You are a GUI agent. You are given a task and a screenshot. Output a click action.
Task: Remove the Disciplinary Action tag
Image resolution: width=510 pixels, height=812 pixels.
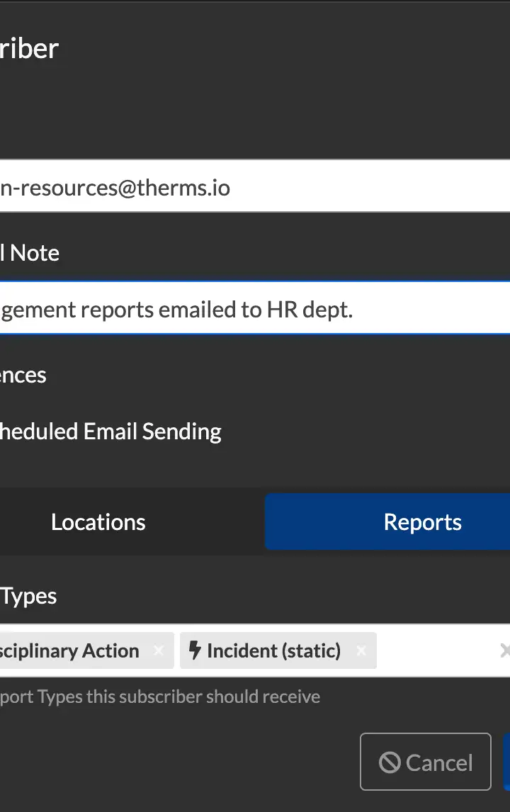159,650
